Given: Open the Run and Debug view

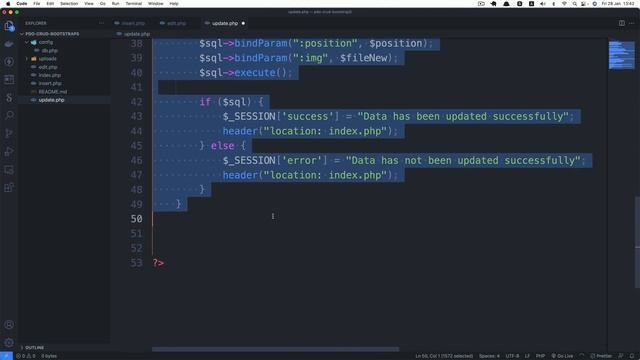Looking at the screenshot, I should coord(9,151).
